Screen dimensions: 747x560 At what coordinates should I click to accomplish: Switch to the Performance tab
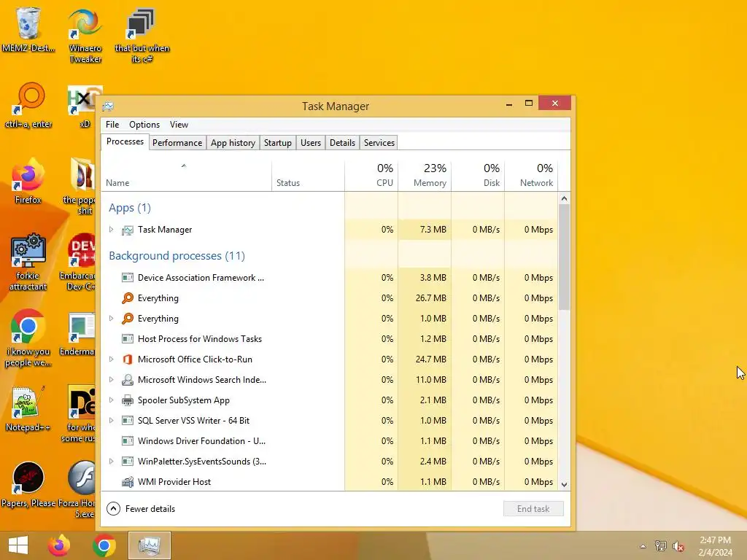pos(177,143)
